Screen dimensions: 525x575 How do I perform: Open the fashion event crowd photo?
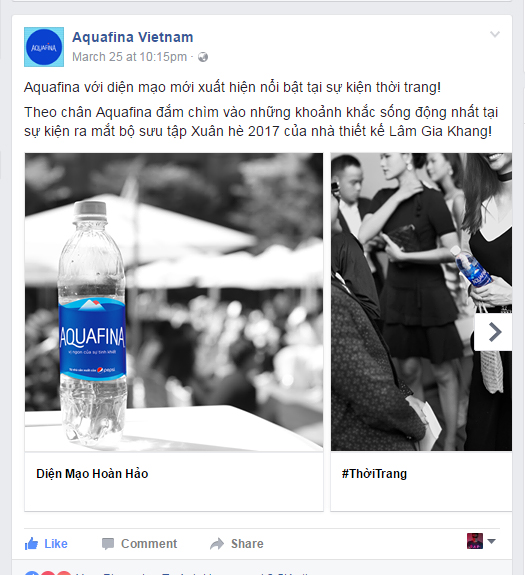click(421, 302)
